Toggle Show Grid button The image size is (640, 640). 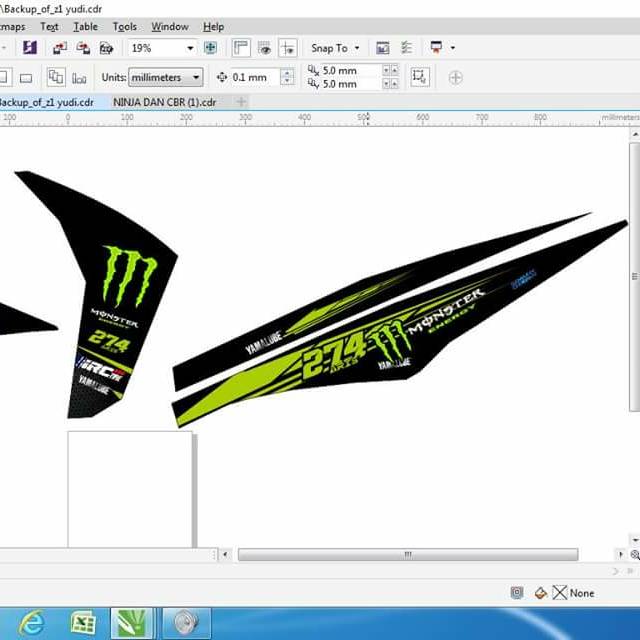(264, 48)
